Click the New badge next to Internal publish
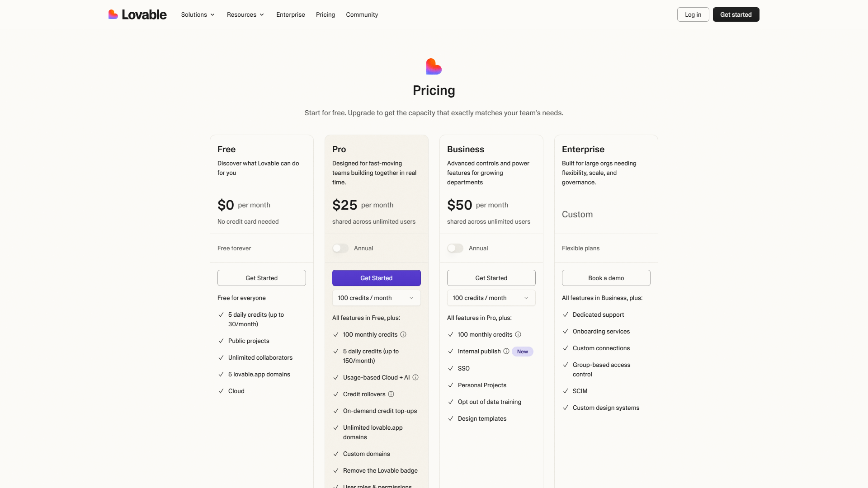This screenshot has height=488, width=868. point(522,351)
